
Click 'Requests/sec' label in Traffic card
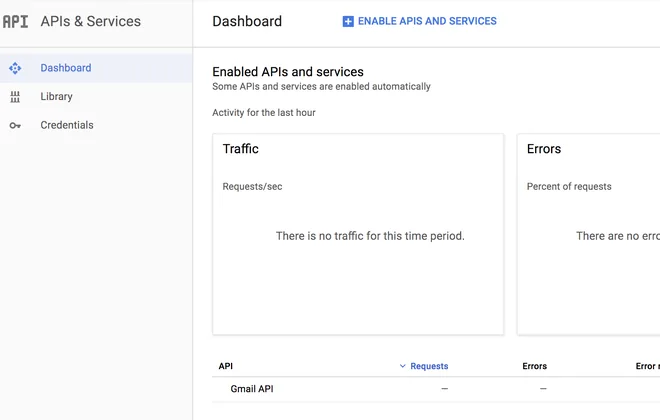[252, 186]
